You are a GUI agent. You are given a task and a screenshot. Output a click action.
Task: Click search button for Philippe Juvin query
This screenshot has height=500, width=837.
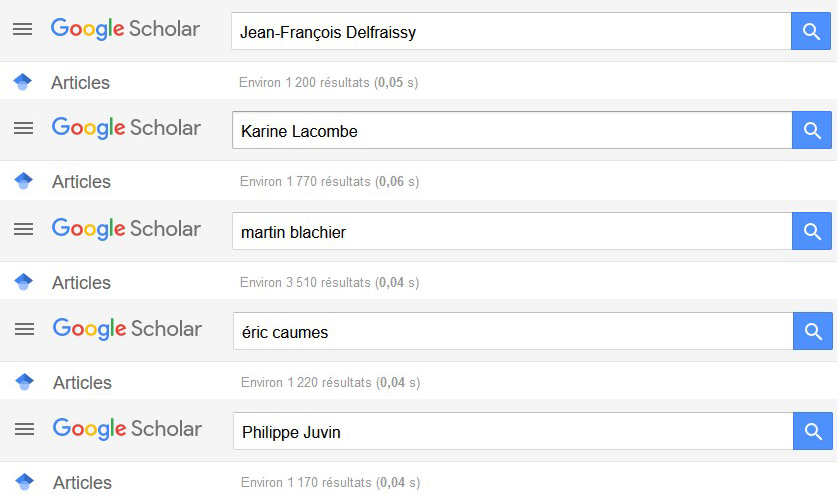(813, 431)
